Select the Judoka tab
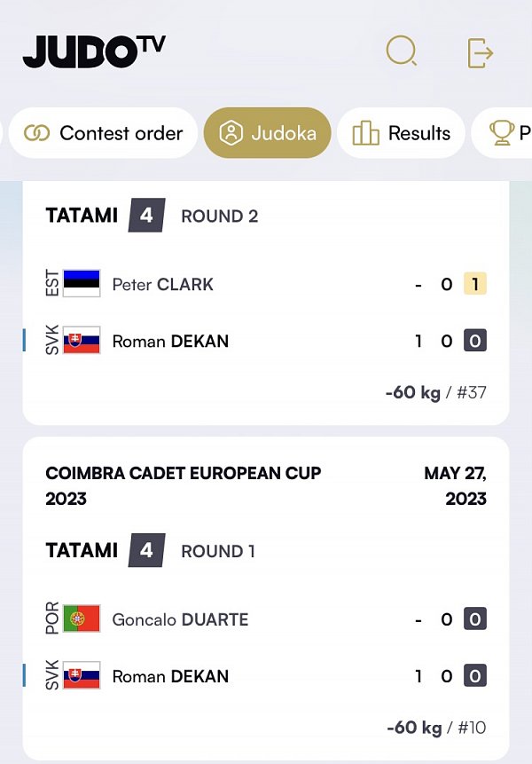The width and height of the screenshot is (532, 764). 267,133
